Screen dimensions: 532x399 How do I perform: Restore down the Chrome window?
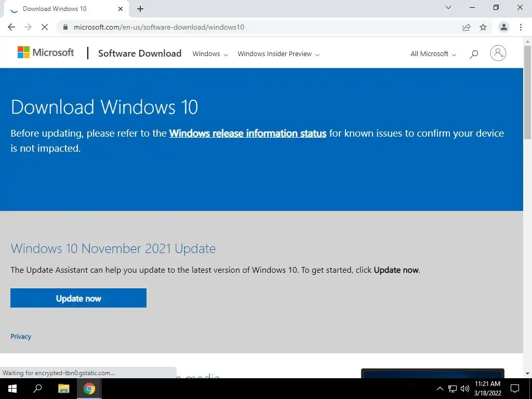click(496, 7)
